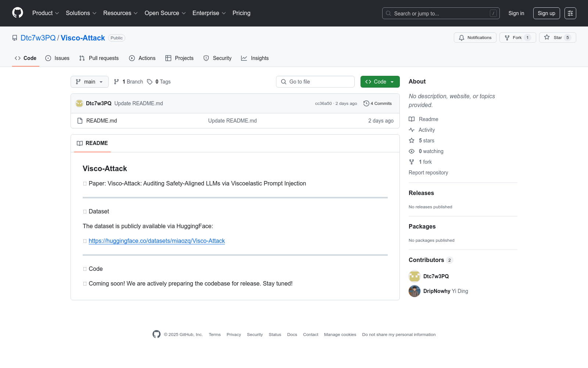588x368 pixels.
Task: Select the README tab header
Action: (x=92, y=143)
